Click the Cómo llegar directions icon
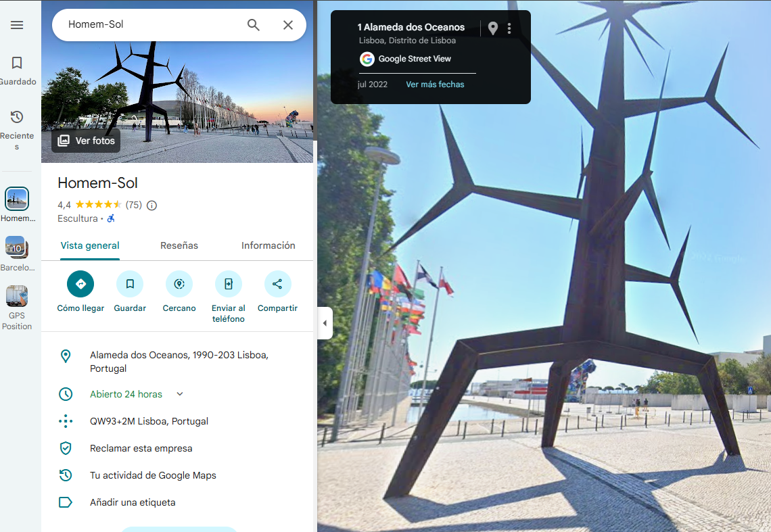Viewport: 771px width, 532px height. click(x=80, y=284)
